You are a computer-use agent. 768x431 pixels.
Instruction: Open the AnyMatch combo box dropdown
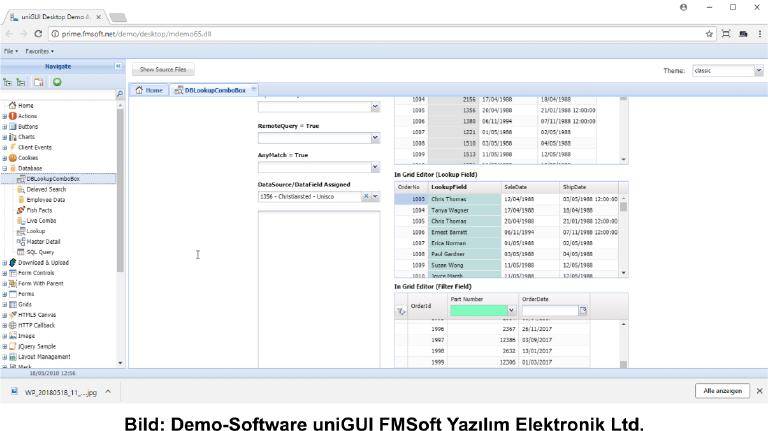[375, 168]
